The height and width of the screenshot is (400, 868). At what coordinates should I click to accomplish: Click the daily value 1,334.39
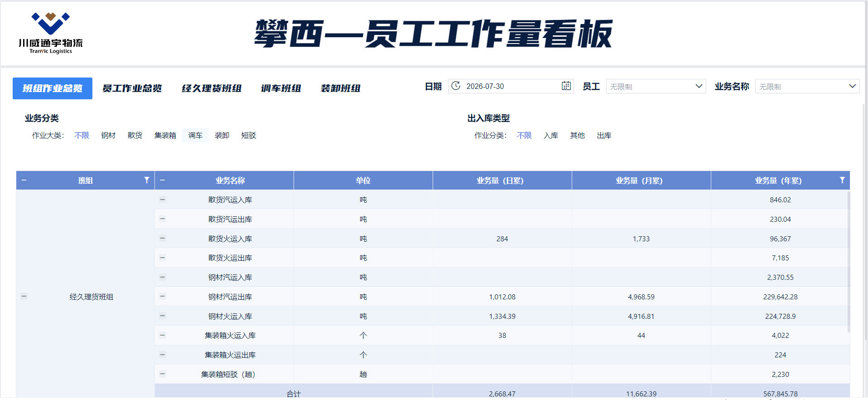[502, 316]
